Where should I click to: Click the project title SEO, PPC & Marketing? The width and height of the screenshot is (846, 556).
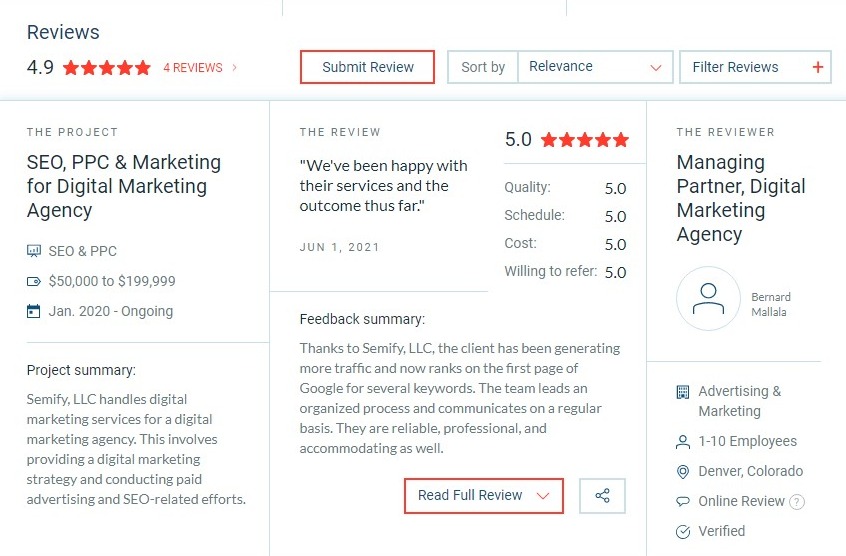click(124, 186)
